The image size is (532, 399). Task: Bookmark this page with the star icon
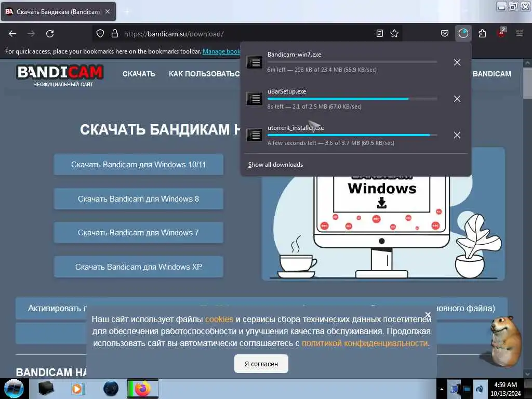[x=394, y=33]
